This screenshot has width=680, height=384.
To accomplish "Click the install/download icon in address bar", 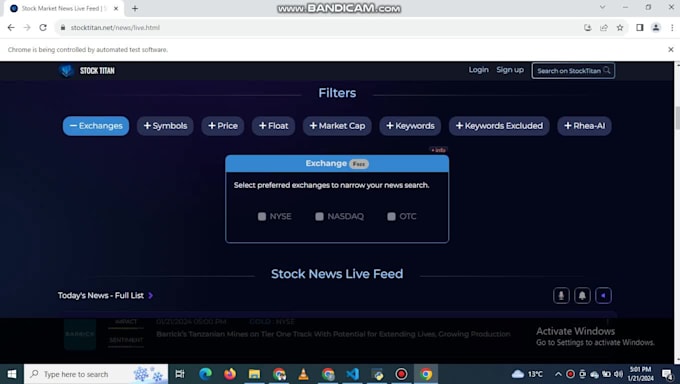I will tap(588, 27).
